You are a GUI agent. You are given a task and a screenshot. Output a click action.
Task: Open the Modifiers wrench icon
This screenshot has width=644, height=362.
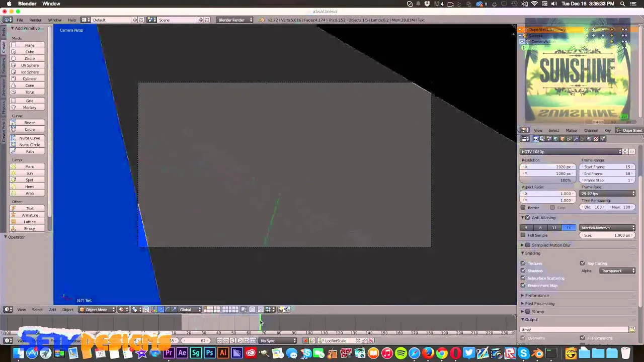pos(576,139)
